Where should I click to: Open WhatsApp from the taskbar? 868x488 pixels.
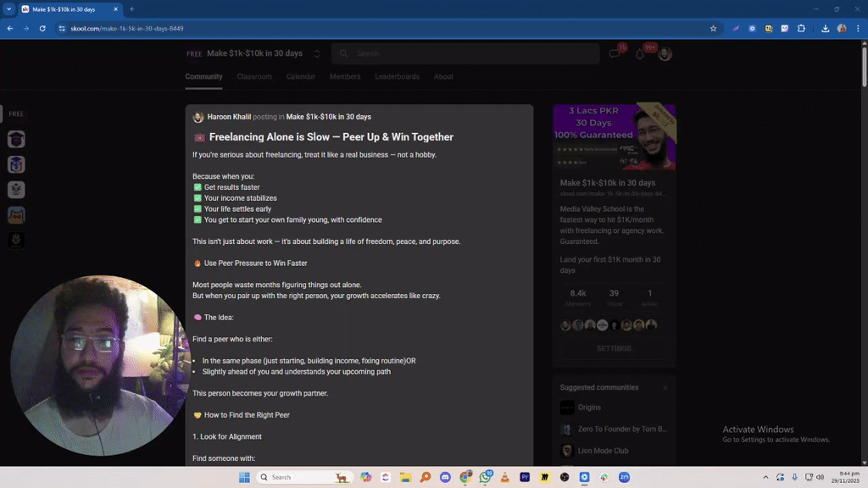[x=486, y=477]
